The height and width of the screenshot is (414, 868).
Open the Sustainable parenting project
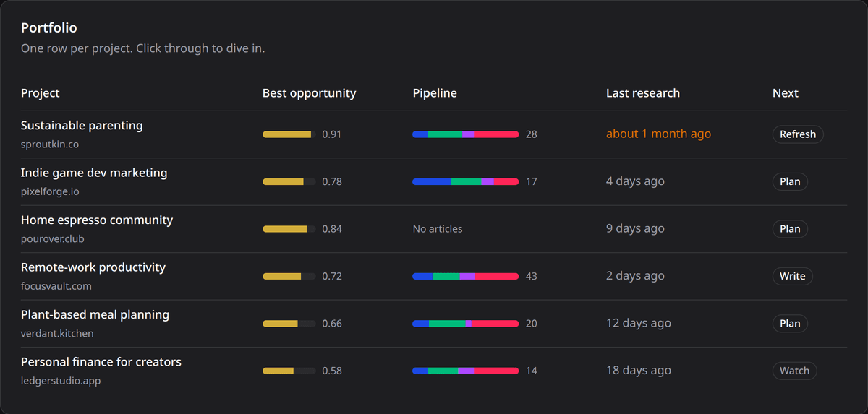click(82, 126)
